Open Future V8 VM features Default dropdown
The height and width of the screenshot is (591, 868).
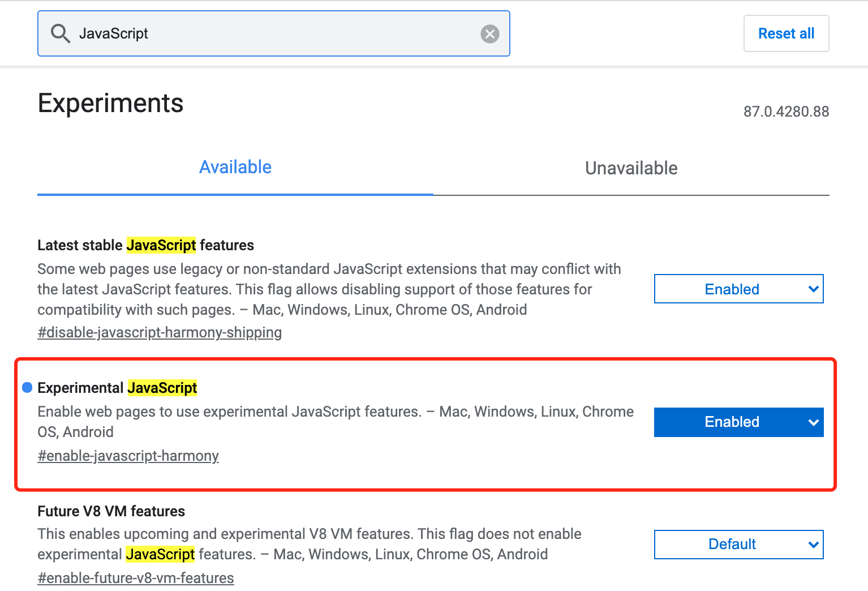[x=738, y=545]
